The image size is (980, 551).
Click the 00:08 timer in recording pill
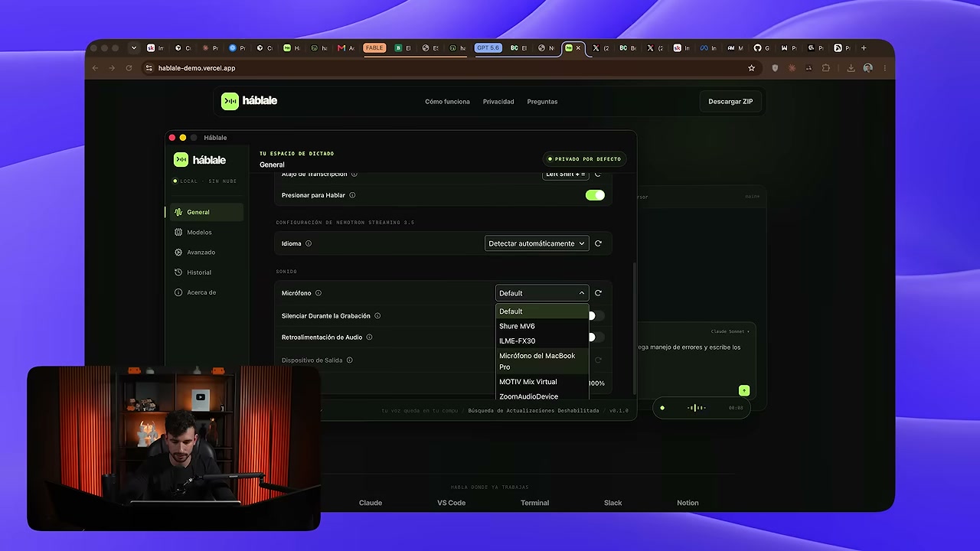[x=736, y=408]
